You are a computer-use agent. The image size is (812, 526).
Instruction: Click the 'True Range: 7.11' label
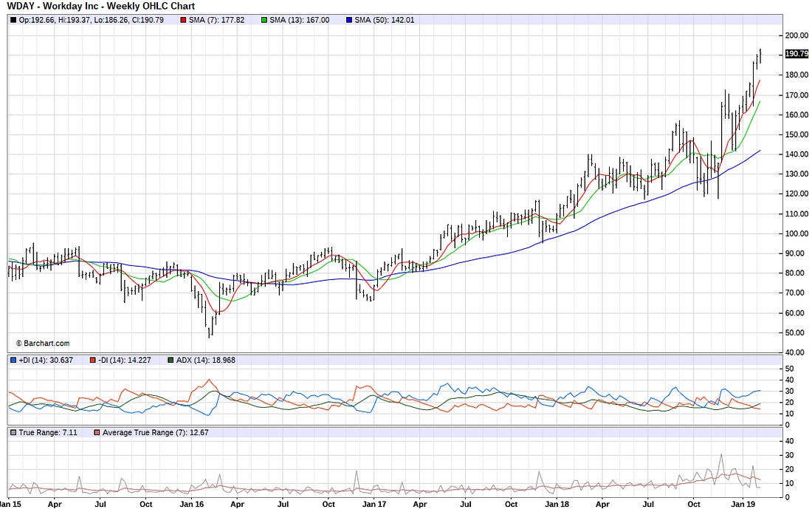tap(48, 432)
